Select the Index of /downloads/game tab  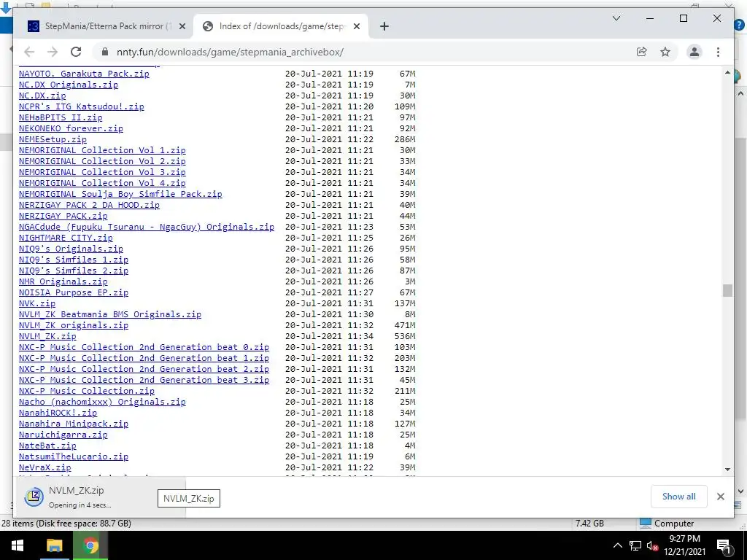281,27
